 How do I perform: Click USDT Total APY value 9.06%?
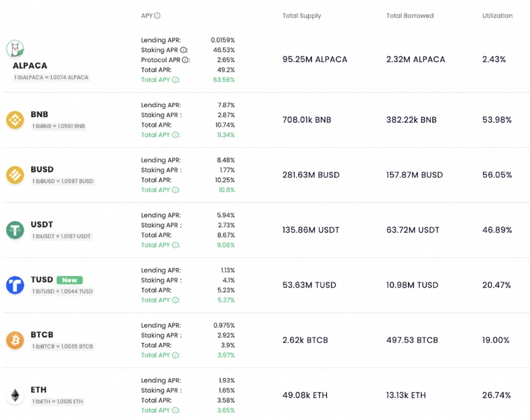tap(226, 245)
